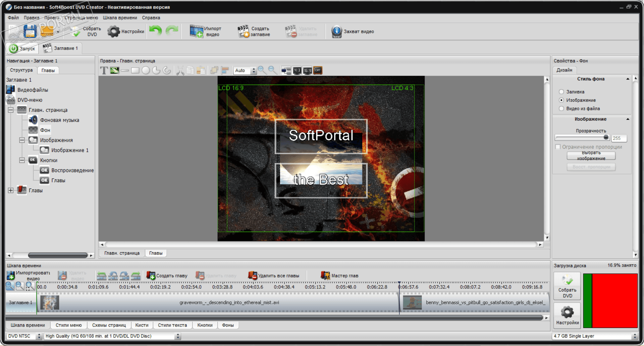Screen dimensions: 644x346
Task: Click Импортировать видео on the timeline toolbar
Action: pyautogui.click(x=29, y=276)
